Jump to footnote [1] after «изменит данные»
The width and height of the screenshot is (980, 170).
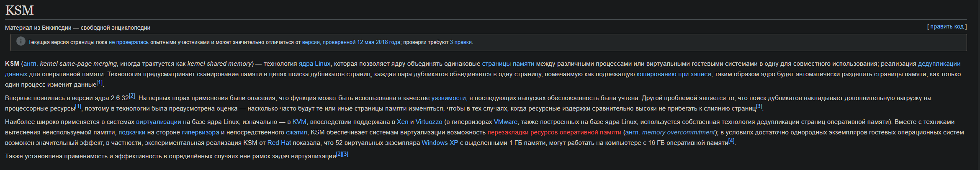[x=100, y=82]
